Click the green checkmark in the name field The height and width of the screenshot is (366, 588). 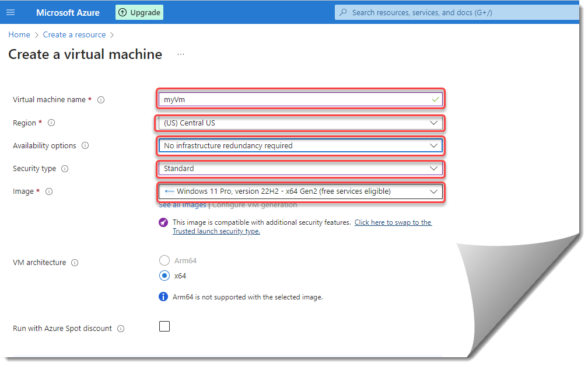click(435, 99)
